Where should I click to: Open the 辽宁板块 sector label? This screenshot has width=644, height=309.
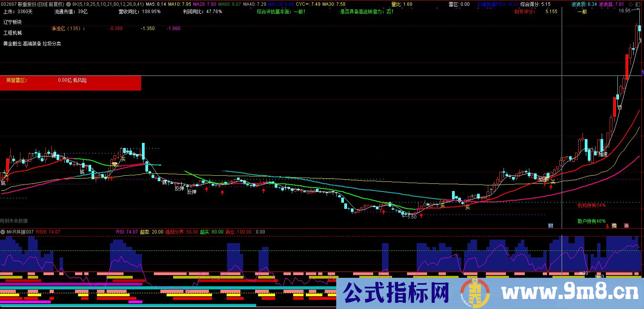point(13,22)
